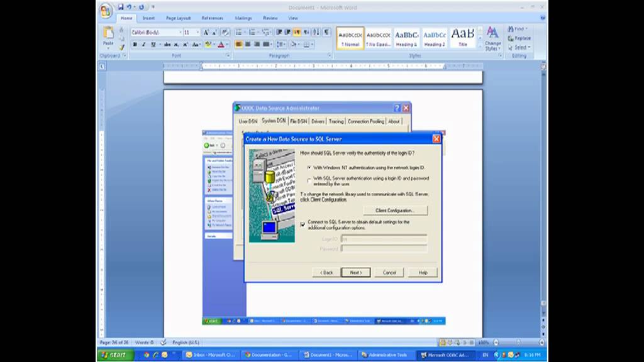This screenshot has height=362, width=644.
Task: Click the Windows start button
Action: (116, 354)
